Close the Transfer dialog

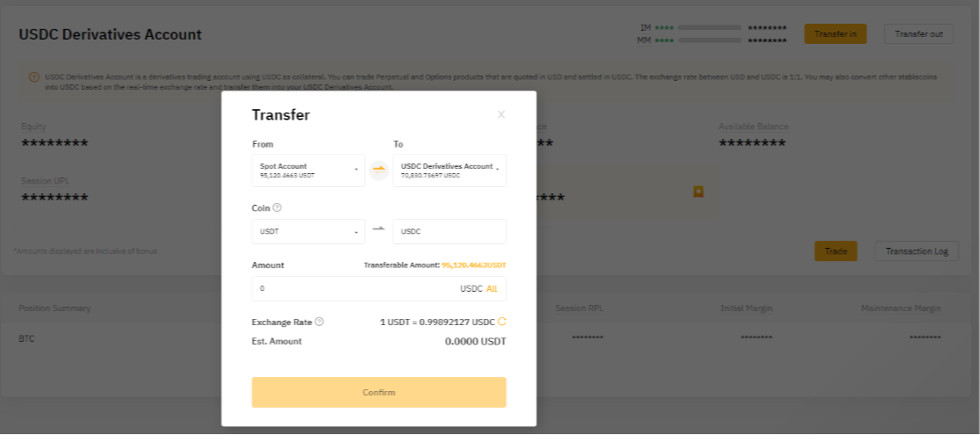tap(501, 114)
